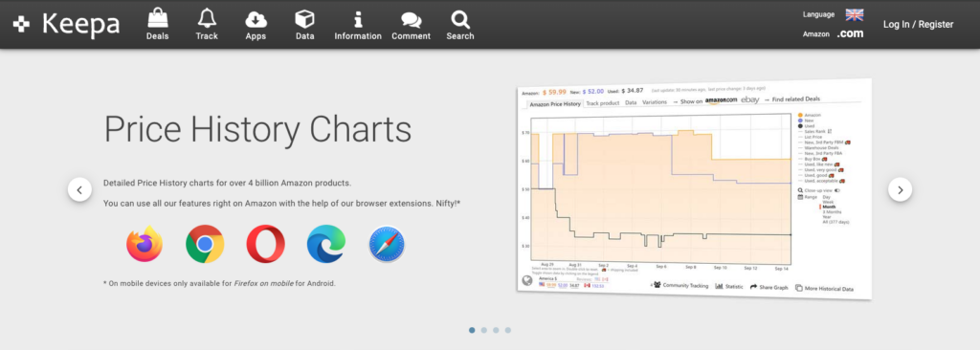The image size is (980, 350).
Task: Click Log In / Register link
Action: pos(918,24)
